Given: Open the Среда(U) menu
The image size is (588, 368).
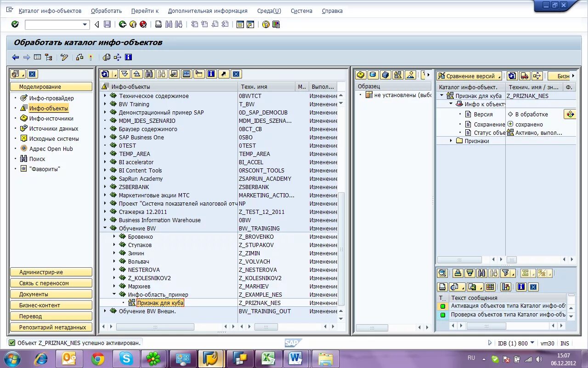Looking at the screenshot, I should 269,11.
